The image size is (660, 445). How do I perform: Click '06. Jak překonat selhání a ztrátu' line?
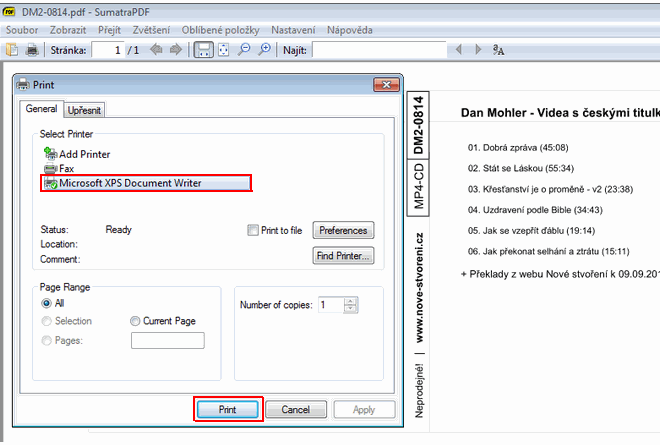[548, 251]
